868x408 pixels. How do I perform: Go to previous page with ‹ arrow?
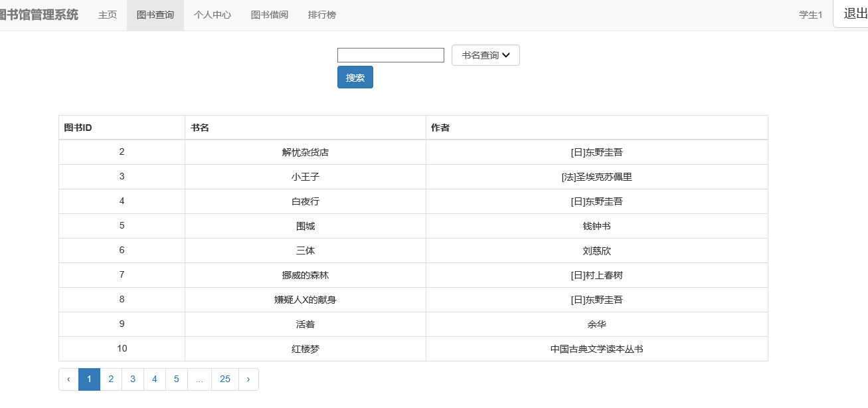pos(68,379)
